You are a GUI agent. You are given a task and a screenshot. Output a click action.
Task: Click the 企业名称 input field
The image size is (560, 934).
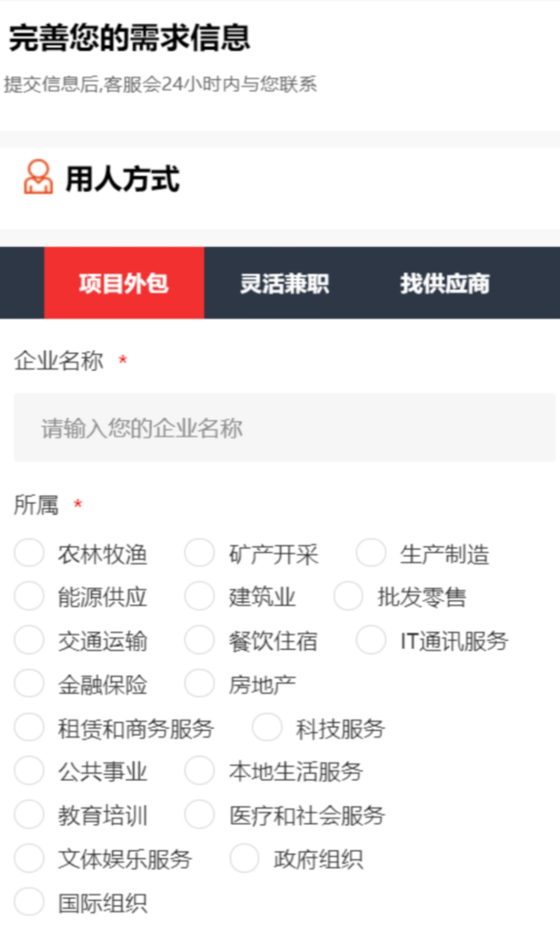point(280,426)
